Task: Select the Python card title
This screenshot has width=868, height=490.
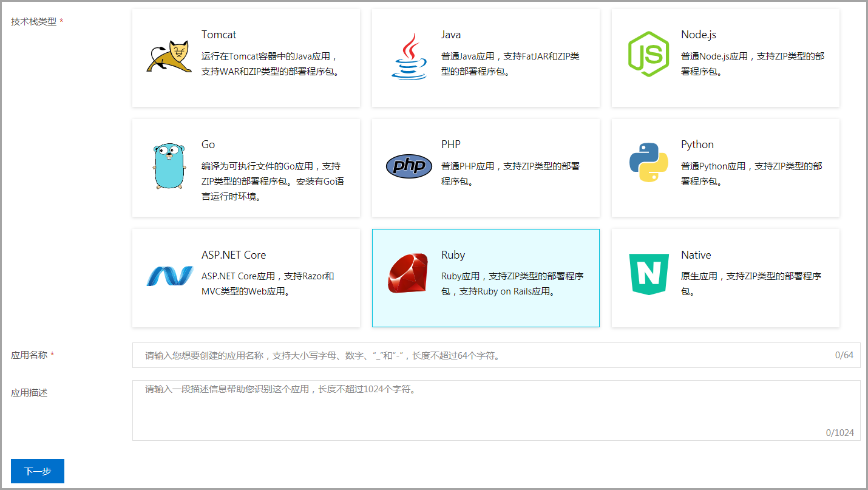Action: (x=697, y=145)
